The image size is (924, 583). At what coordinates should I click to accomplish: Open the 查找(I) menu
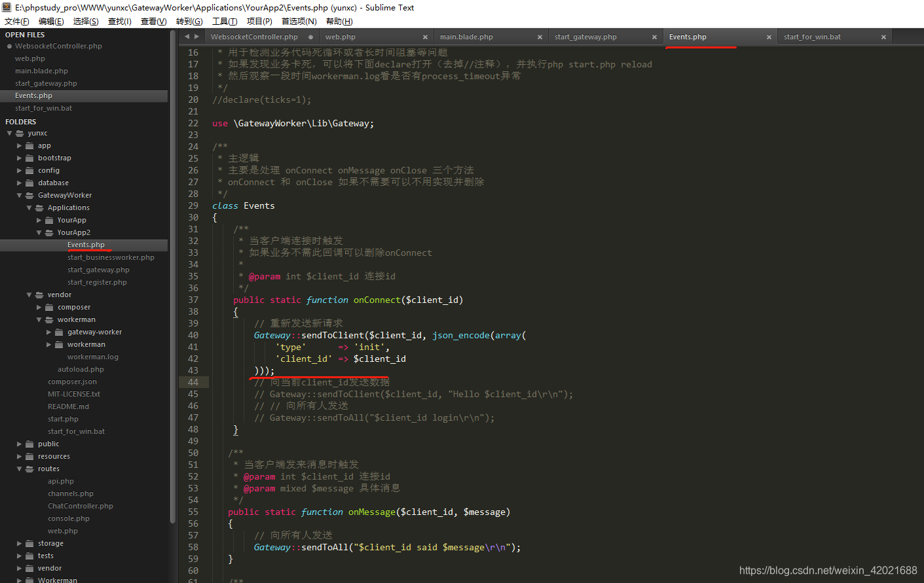tap(120, 22)
